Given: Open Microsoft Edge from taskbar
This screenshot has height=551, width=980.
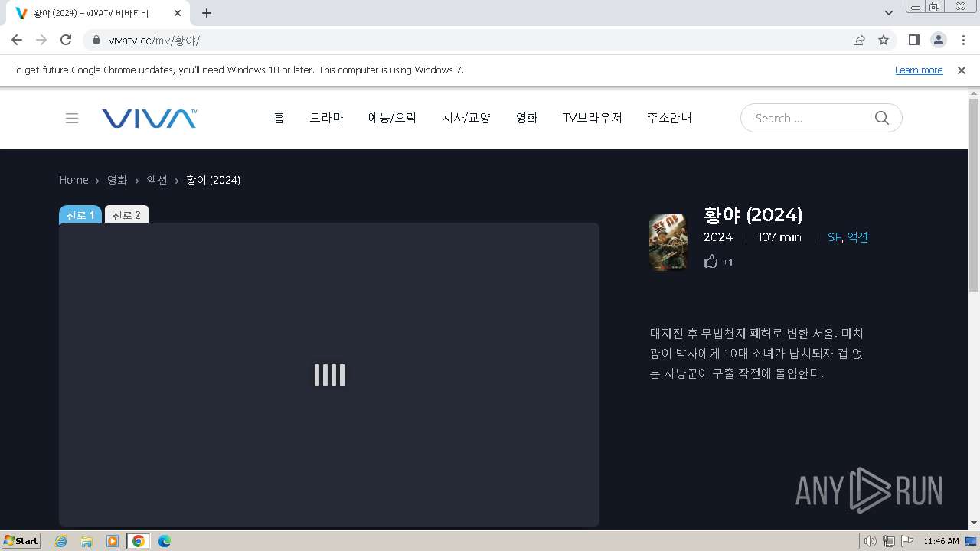Looking at the screenshot, I should tap(165, 541).
